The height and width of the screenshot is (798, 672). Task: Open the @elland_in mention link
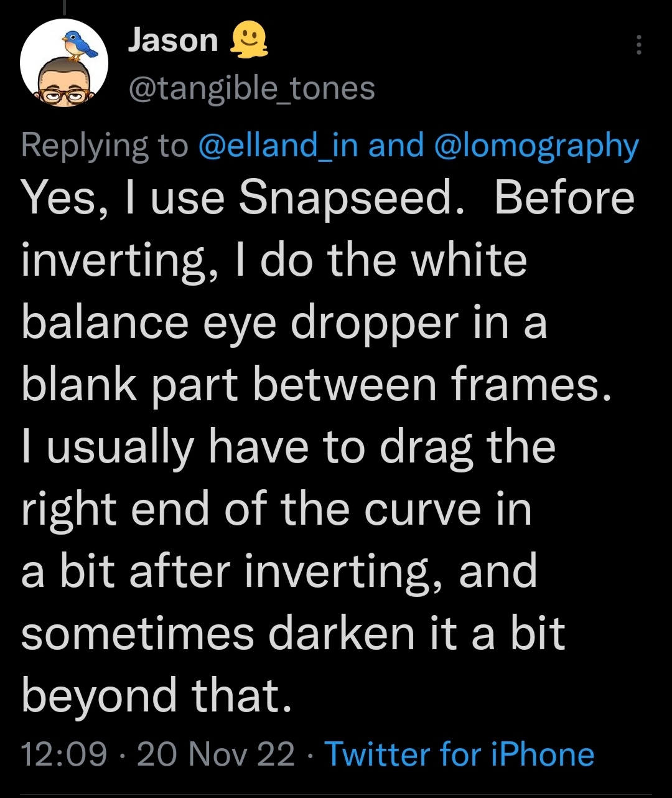pyautogui.click(x=279, y=145)
